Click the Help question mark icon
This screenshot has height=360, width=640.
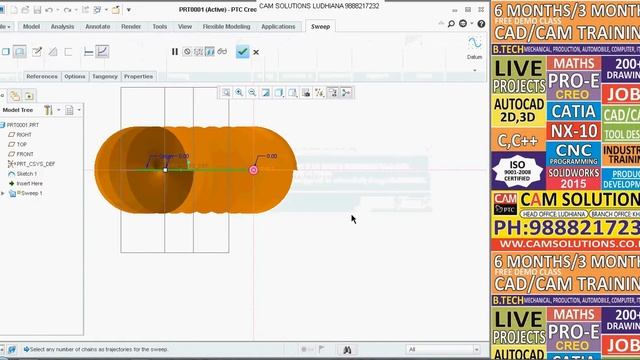click(481, 24)
